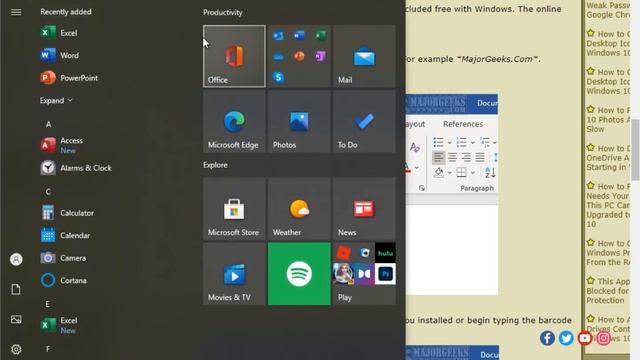Open Word from Recently added
This screenshot has width=640, height=360.
pos(60,55)
